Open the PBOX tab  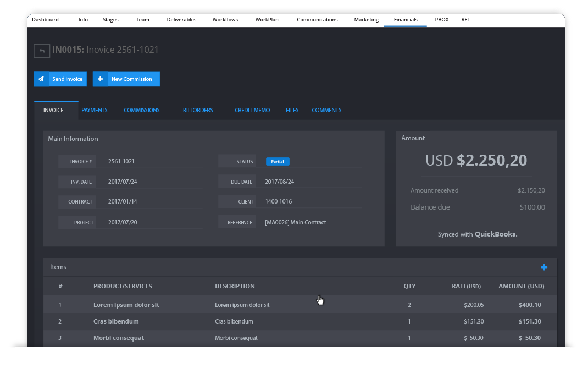(442, 19)
